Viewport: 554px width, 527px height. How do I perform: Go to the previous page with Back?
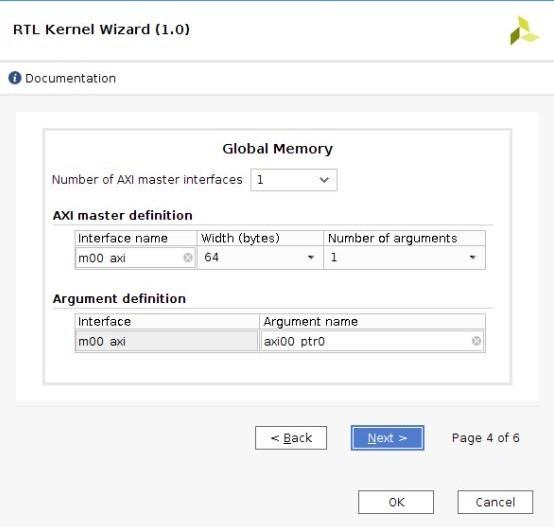(291, 438)
